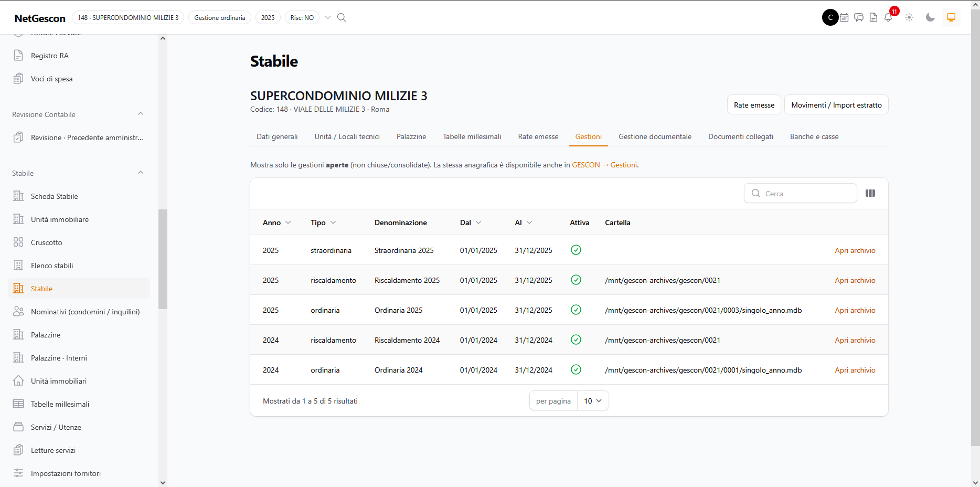Switch to dark theme moon icon

pos(930,17)
